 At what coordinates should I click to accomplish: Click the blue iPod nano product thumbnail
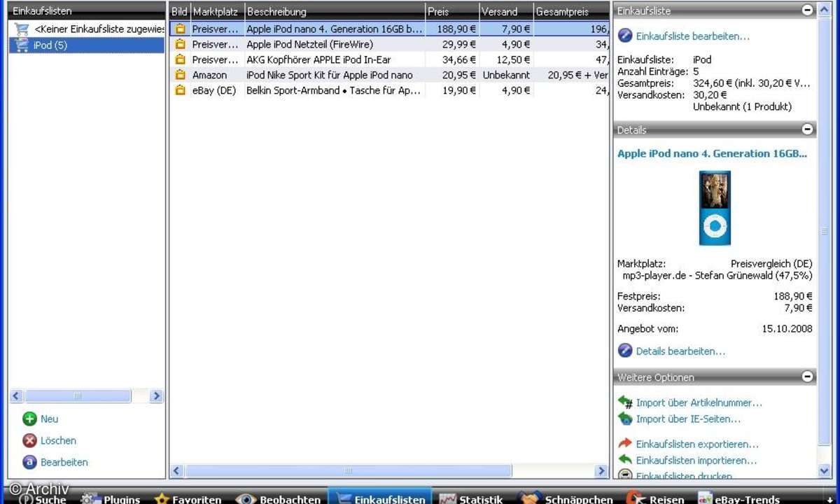715,208
